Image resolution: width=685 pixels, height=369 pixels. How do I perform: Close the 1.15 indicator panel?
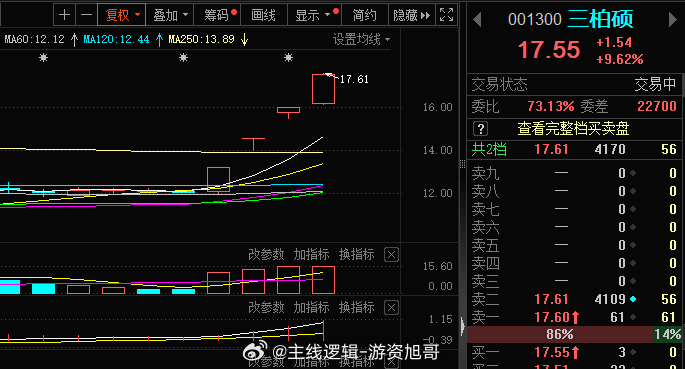point(391,308)
